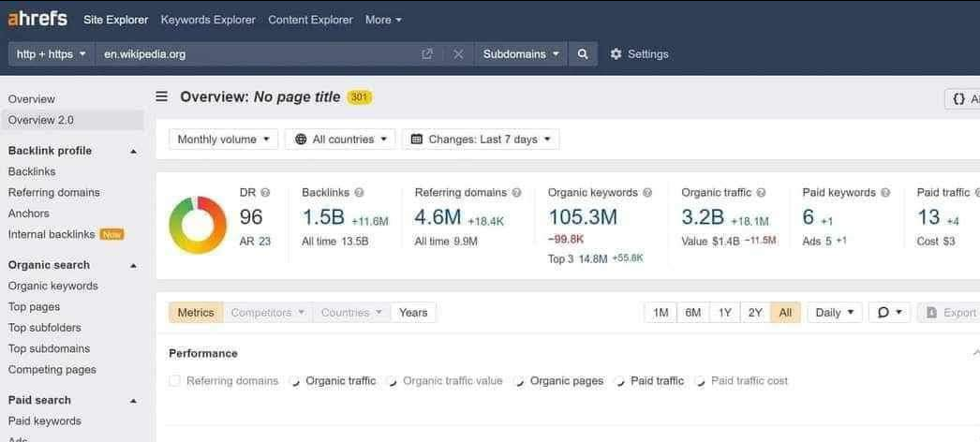Toggle Referring domains checkbox
This screenshot has height=442, width=980.
[x=174, y=381]
